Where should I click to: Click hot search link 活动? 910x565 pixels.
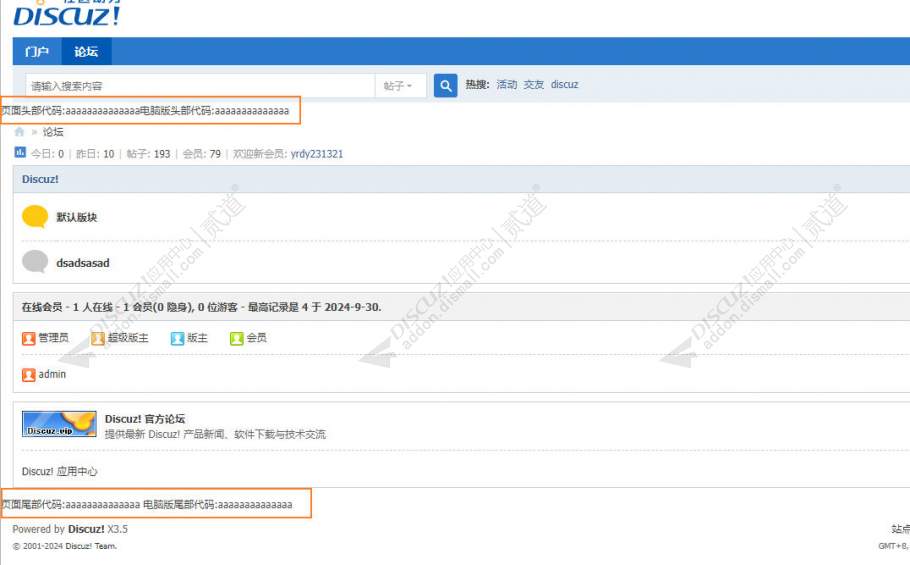pyautogui.click(x=507, y=85)
